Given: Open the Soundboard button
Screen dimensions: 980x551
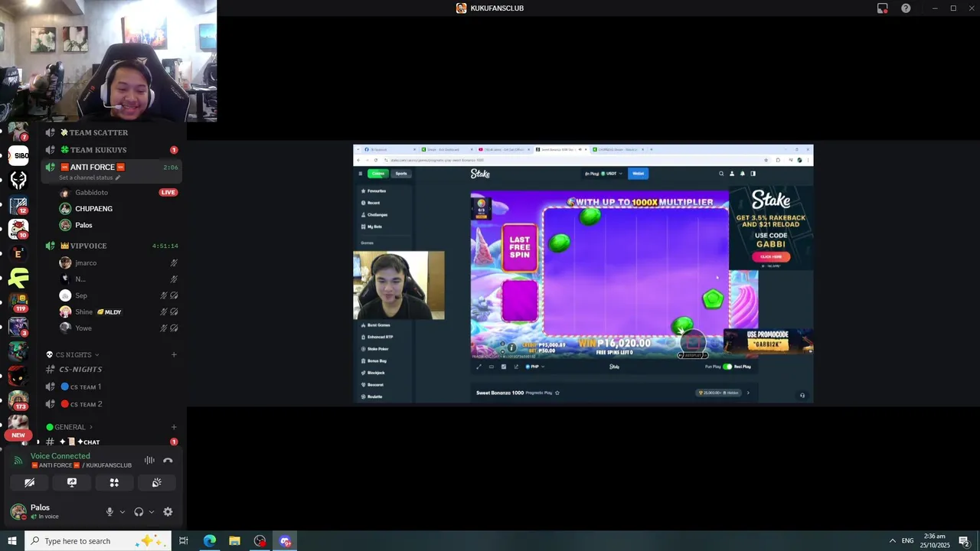Looking at the screenshot, I should 156,483.
